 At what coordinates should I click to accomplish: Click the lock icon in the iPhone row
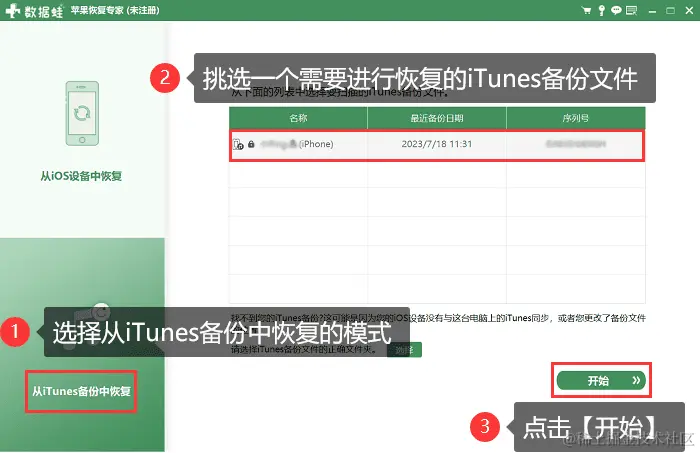click(251, 144)
